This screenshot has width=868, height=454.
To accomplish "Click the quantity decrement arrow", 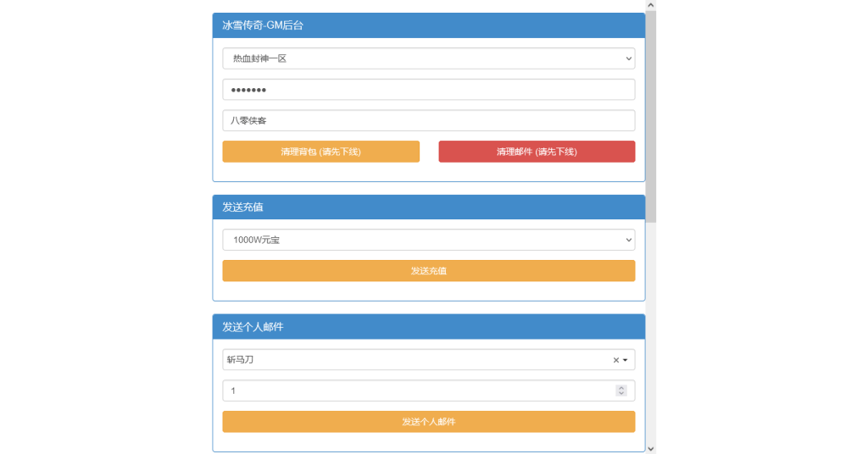I will tap(621, 393).
